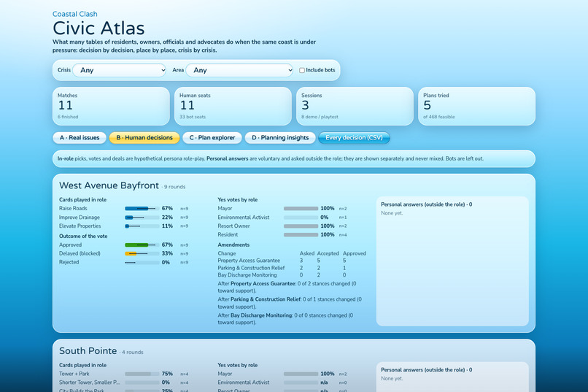Viewport: 588px width, 392px height.
Task: Click the Outcome of the vote label
Action: coord(83,236)
